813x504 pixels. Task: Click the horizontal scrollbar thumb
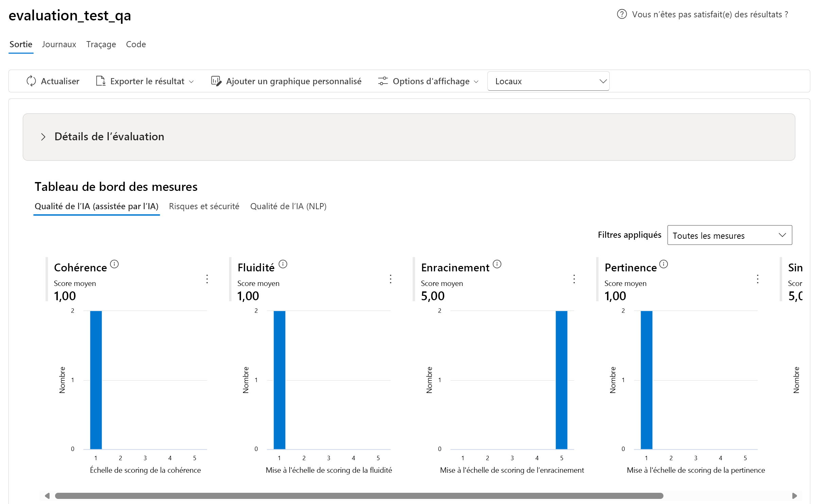(359, 496)
